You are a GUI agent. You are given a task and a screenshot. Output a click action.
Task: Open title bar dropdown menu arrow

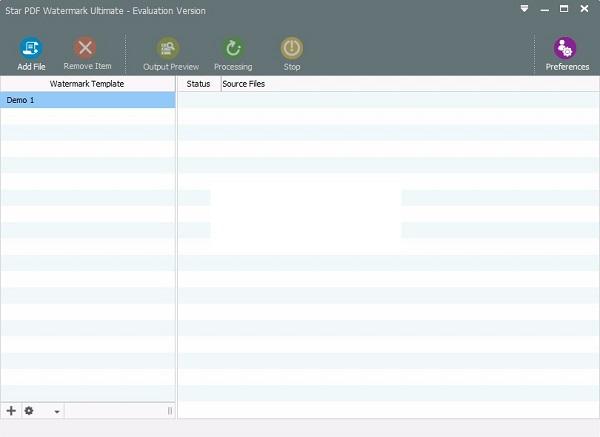(524, 8)
